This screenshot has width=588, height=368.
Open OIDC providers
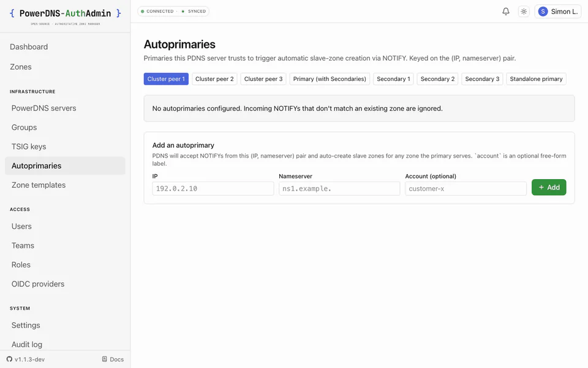click(x=37, y=283)
